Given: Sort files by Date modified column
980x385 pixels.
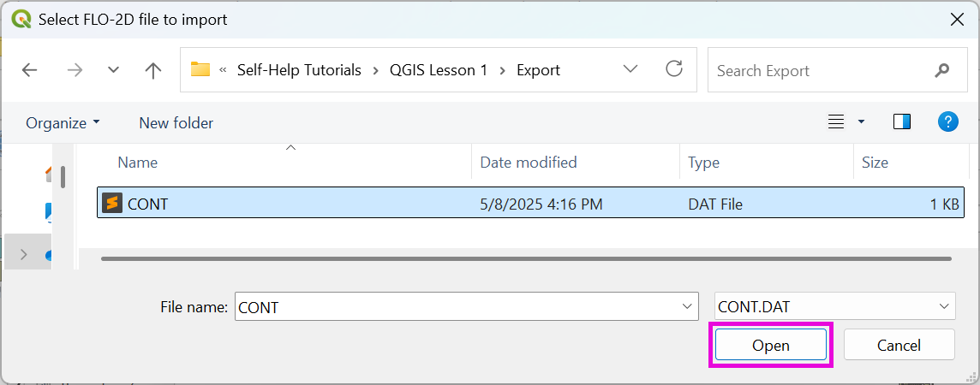Looking at the screenshot, I should click(528, 163).
